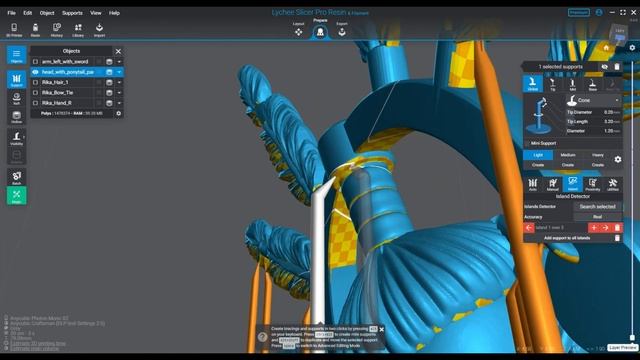Viewport: 640px width, 360px height.
Task: Click Add support to all islands
Action: pos(567,238)
